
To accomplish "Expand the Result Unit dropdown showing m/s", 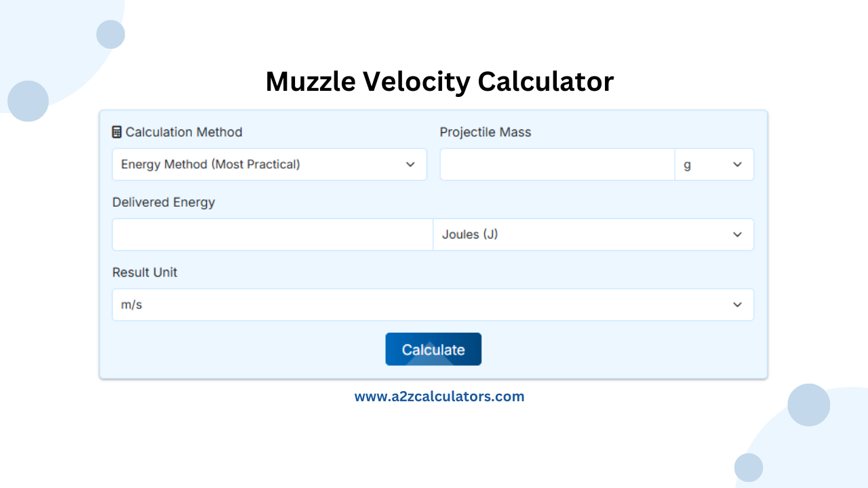I will (x=433, y=304).
